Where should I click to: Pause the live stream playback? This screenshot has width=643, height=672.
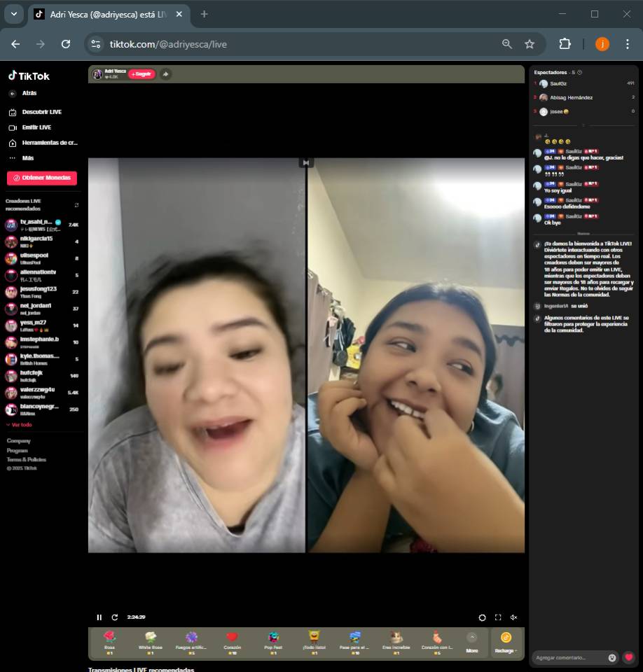99,617
